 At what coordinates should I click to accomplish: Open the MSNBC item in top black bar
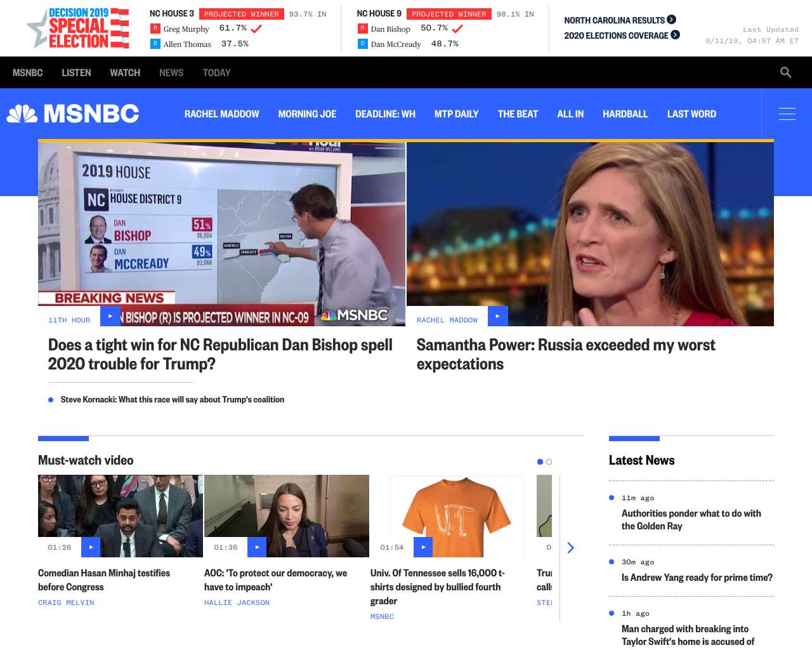pyautogui.click(x=28, y=72)
